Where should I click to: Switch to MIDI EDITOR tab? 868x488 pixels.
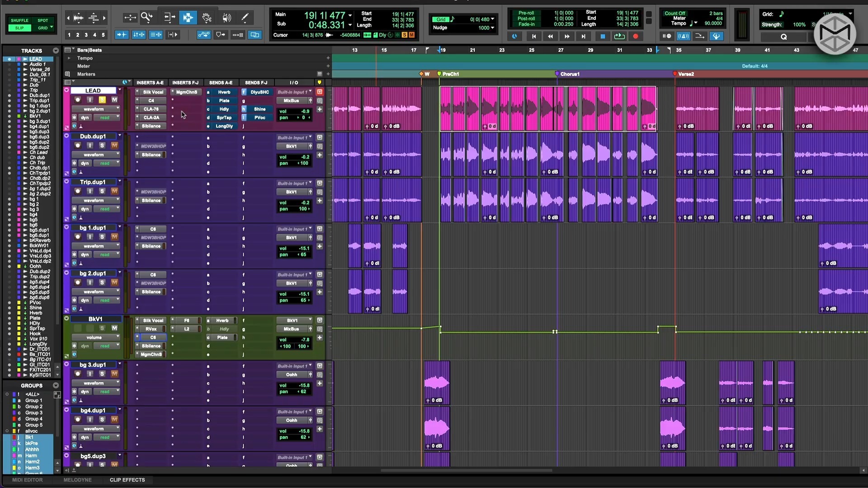pyautogui.click(x=27, y=480)
